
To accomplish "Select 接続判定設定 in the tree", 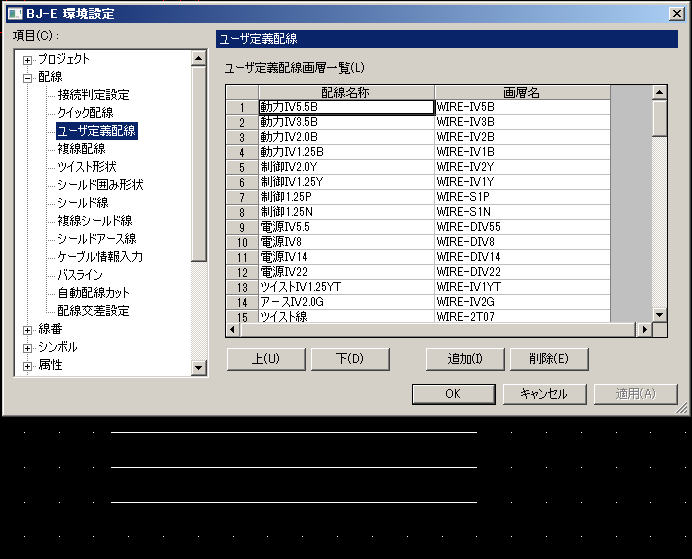I will (93, 95).
